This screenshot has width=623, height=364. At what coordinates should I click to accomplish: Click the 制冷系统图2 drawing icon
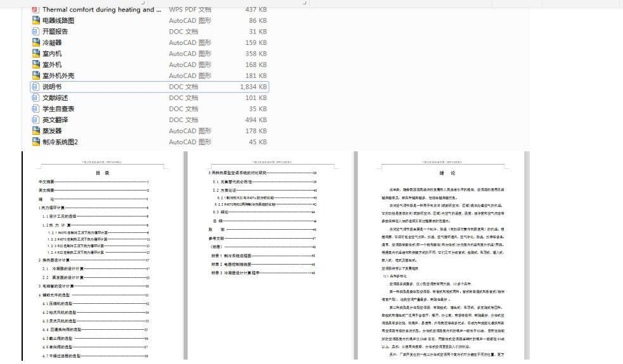(35, 142)
